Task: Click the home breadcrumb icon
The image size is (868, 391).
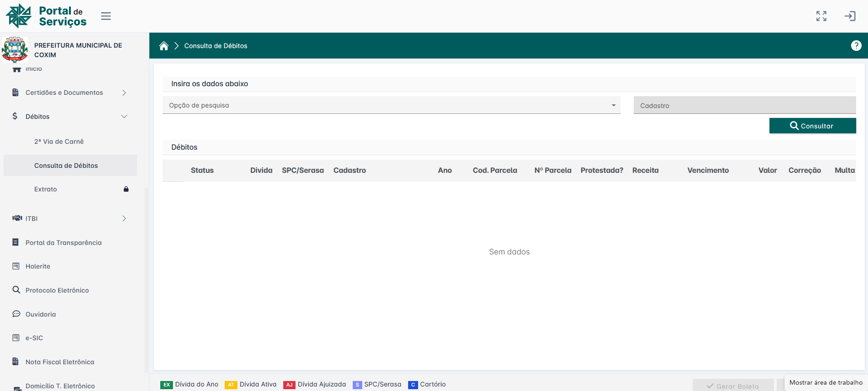Action: tap(164, 46)
